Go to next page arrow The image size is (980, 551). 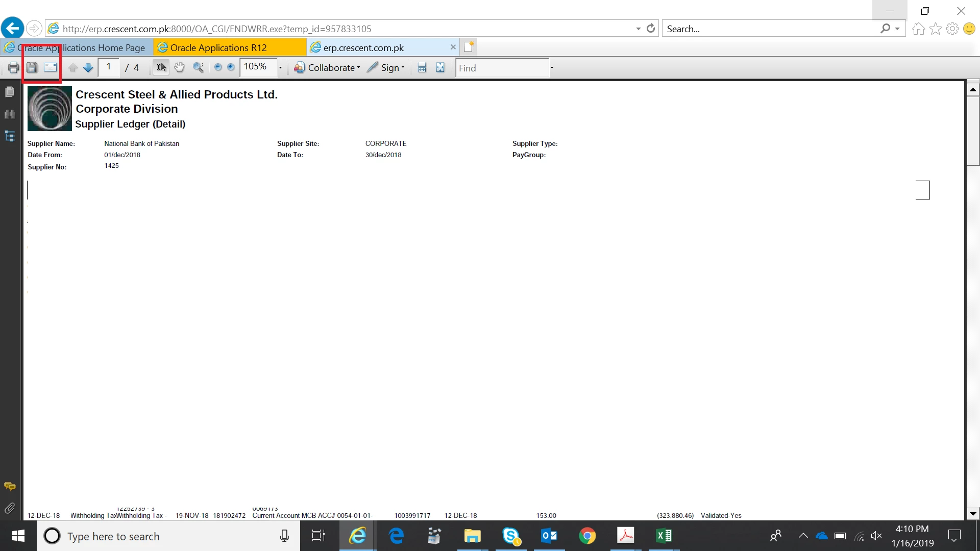(x=88, y=67)
